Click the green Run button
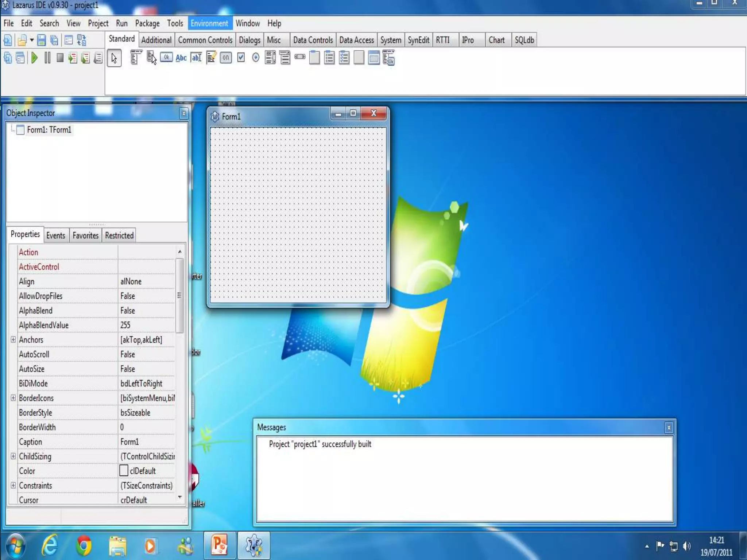The height and width of the screenshot is (560, 747). [34, 58]
